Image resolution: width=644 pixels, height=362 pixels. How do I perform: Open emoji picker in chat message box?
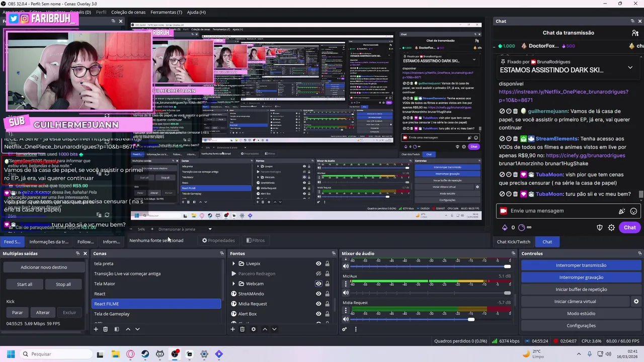tap(633, 211)
